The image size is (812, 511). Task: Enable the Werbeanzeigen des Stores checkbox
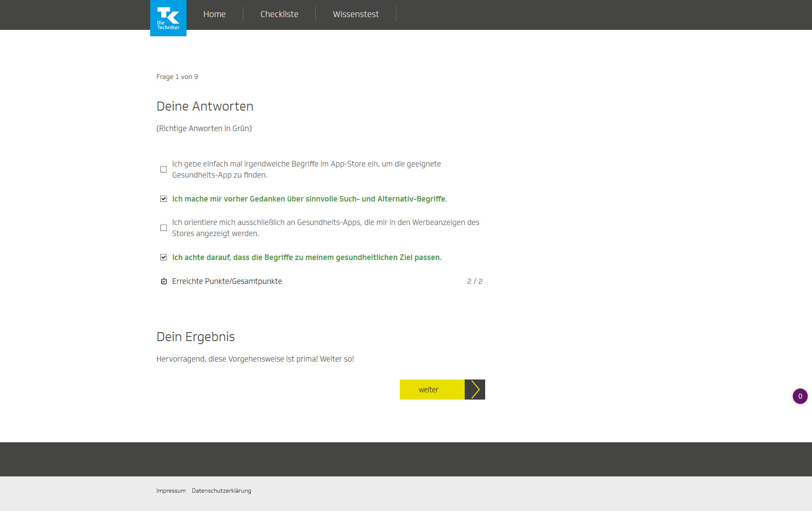pos(163,228)
